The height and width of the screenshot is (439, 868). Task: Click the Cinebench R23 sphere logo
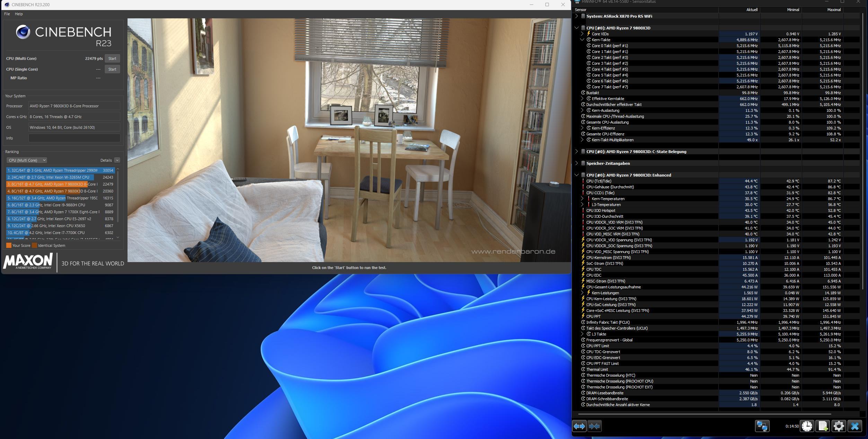(23, 32)
